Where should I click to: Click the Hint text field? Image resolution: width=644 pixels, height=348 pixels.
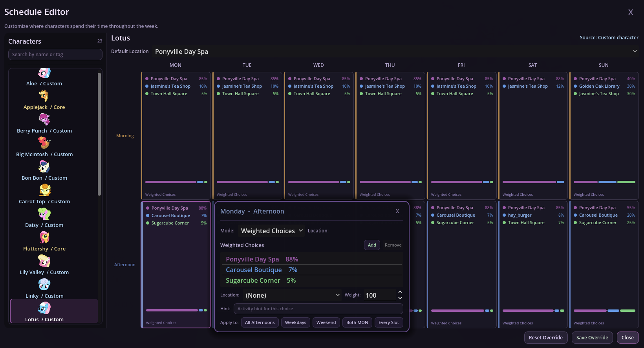pyautogui.click(x=318, y=309)
